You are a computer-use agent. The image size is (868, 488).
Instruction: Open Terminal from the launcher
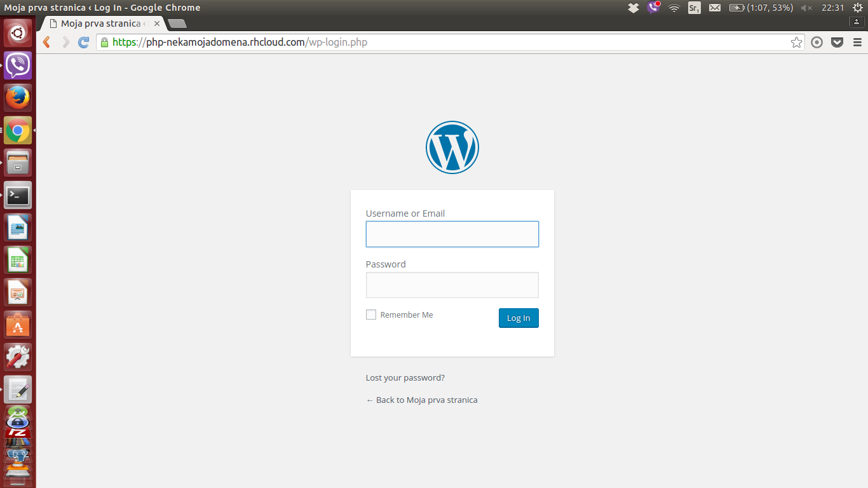pos(18,196)
